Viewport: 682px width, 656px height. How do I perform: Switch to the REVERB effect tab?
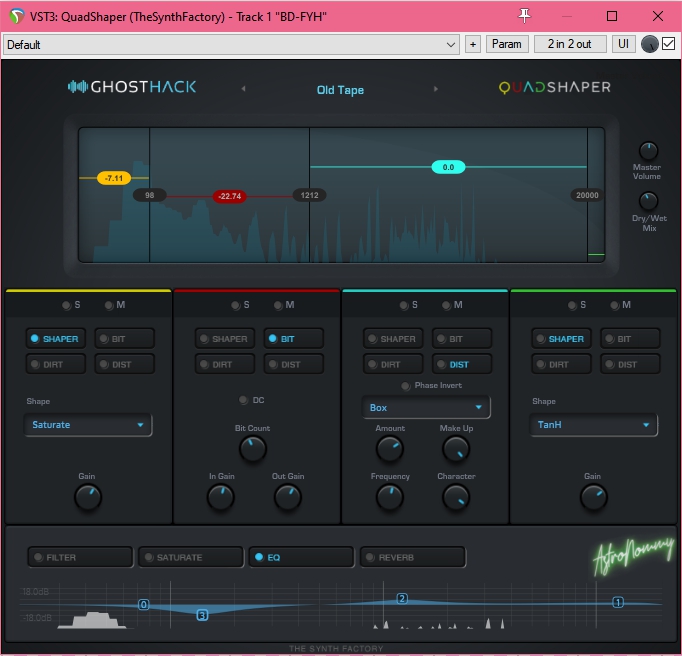[x=413, y=557]
